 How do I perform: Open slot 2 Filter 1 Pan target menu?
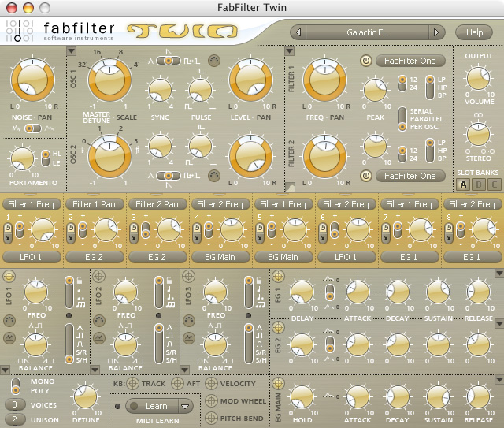tap(94, 204)
